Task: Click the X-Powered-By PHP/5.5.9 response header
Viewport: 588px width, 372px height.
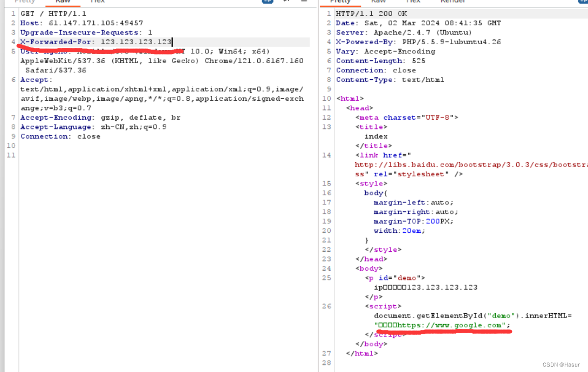Action: click(418, 42)
